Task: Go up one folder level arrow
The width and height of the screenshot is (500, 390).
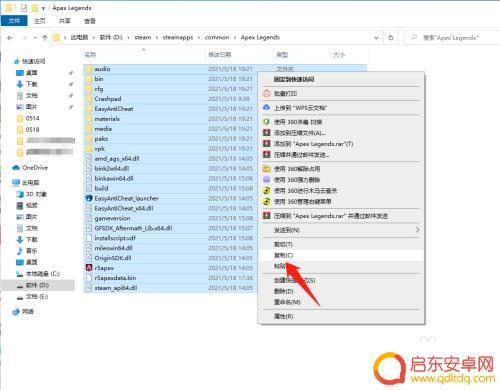Action: (45, 38)
